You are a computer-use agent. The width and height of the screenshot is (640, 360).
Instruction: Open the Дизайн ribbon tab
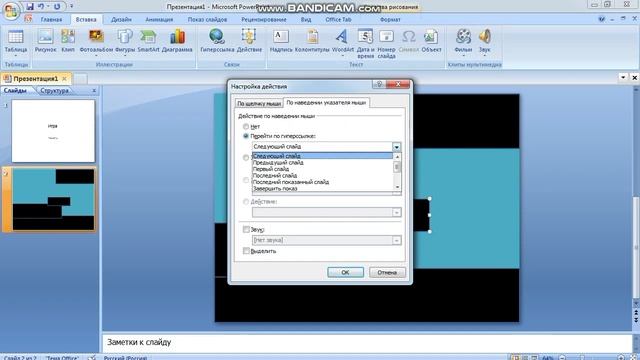click(x=121, y=19)
